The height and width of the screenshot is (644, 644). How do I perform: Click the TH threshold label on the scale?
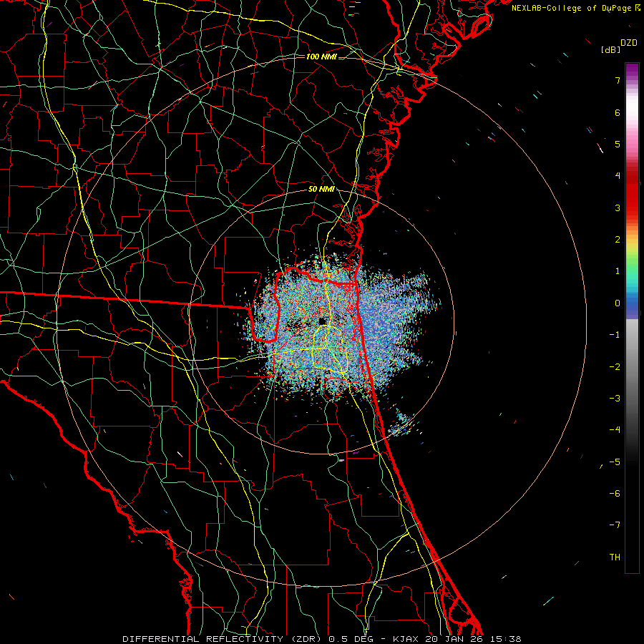tap(615, 557)
